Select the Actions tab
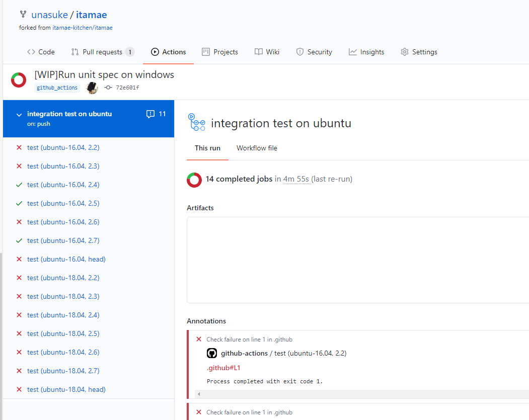529x420 pixels. 168,52
